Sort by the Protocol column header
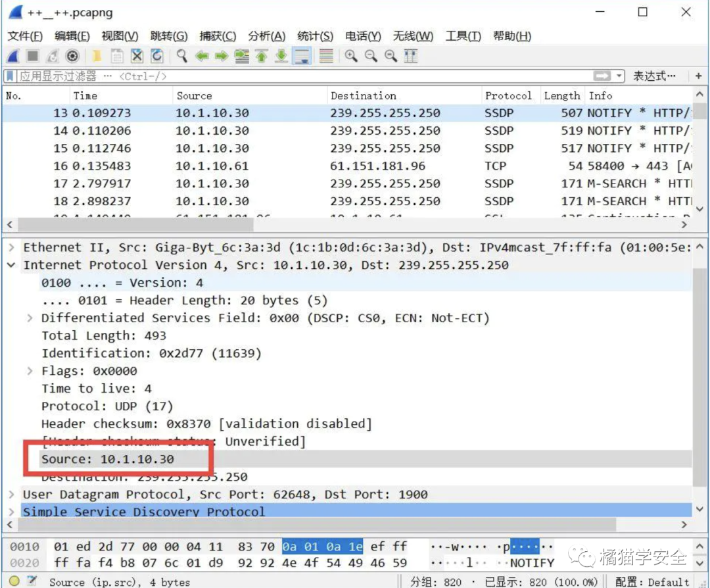The width and height of the screenshot is (710, 588). coord(511,95)
